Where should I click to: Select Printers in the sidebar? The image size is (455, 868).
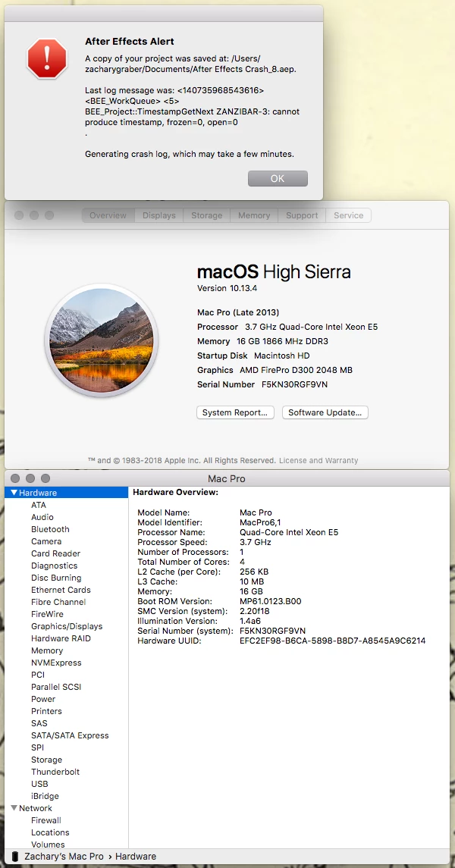pos(46,711)
